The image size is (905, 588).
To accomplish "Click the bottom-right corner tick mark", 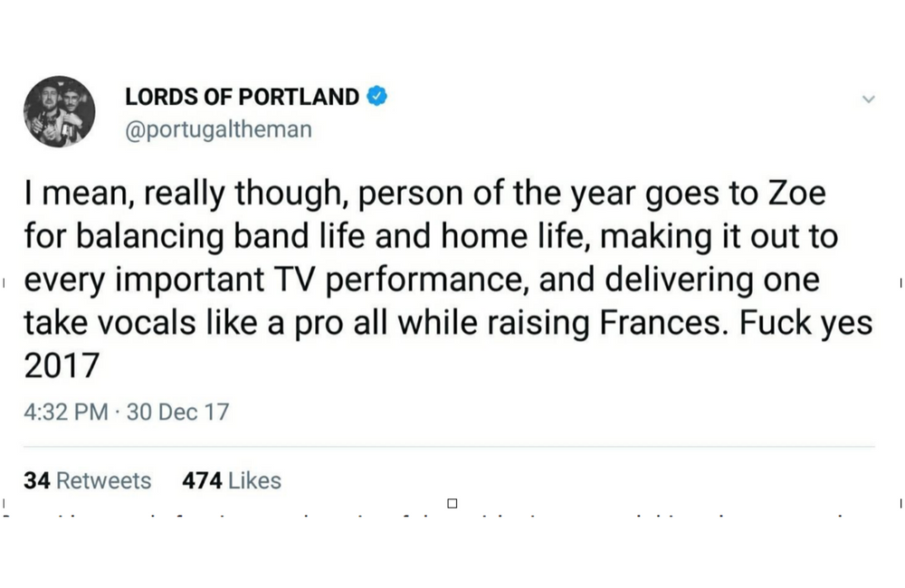I will 900,503.
